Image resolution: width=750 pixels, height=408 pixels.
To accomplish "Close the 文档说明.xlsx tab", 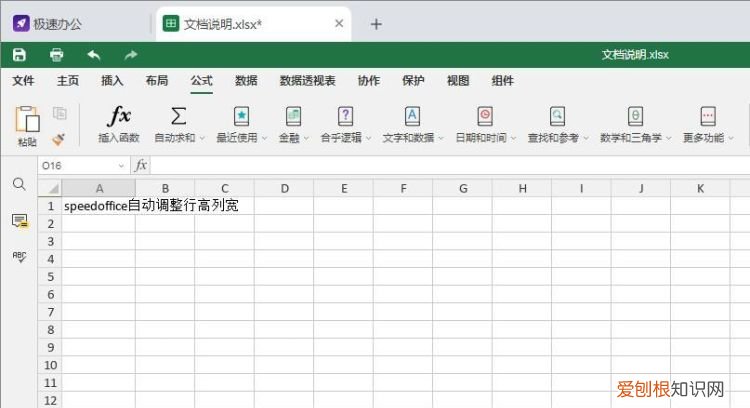I will [x=339, y=23].
